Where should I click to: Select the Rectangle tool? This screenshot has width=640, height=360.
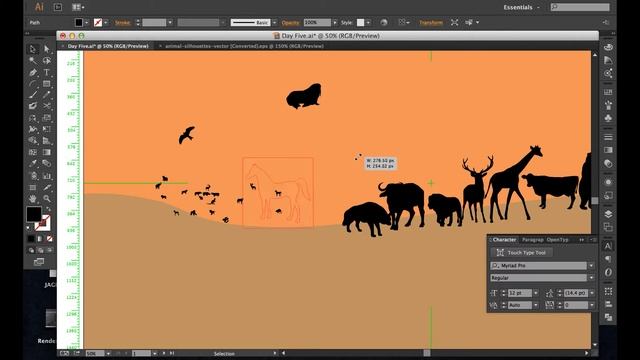click(x=47, y=84)
